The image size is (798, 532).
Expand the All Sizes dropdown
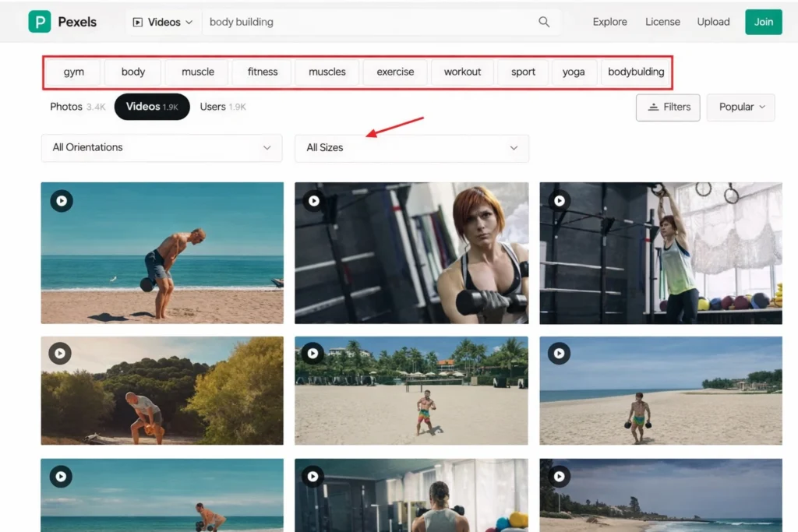[x=411, y=147]
